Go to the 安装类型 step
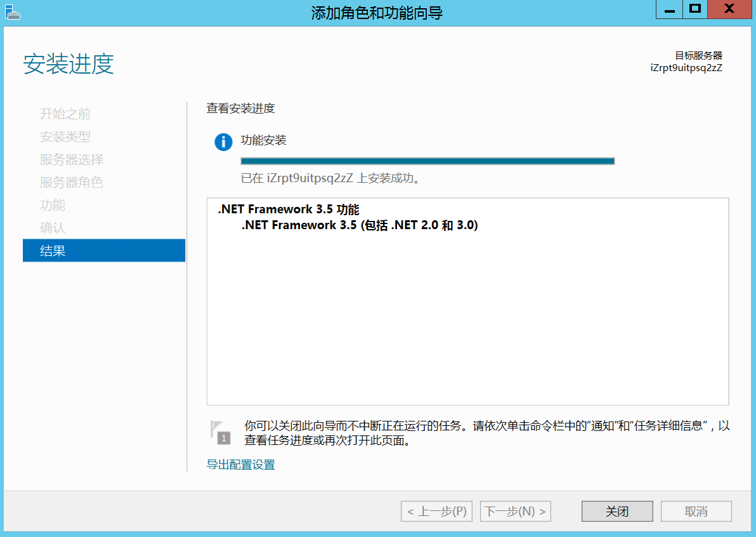 pyautogui.click(x=65, y=137)
